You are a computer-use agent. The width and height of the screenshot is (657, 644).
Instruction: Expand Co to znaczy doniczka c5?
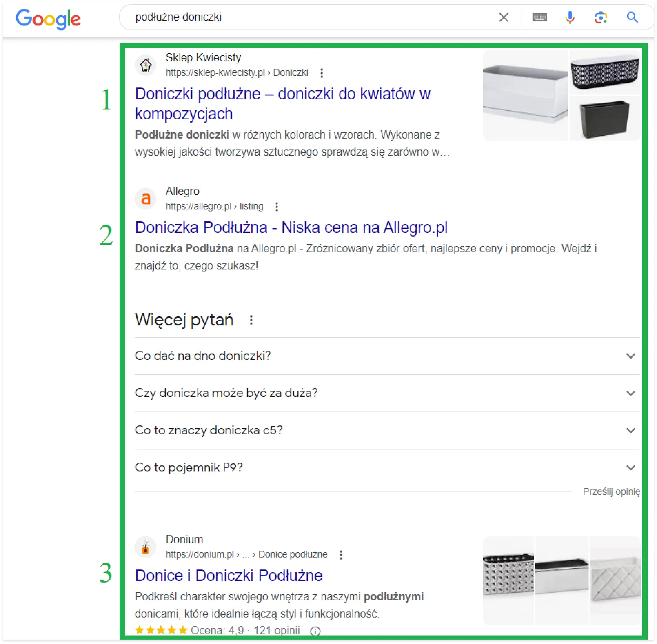pos(387,430)
